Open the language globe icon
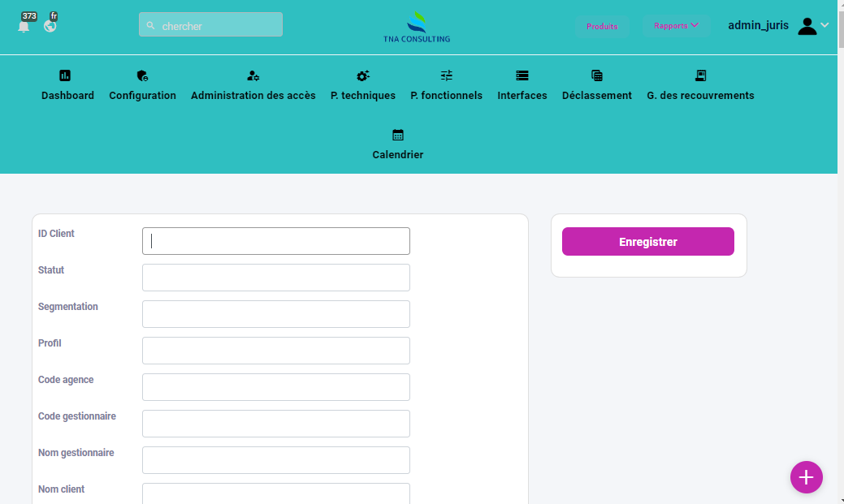This screenshot has height=504, width=844. [x=50, y=26]
